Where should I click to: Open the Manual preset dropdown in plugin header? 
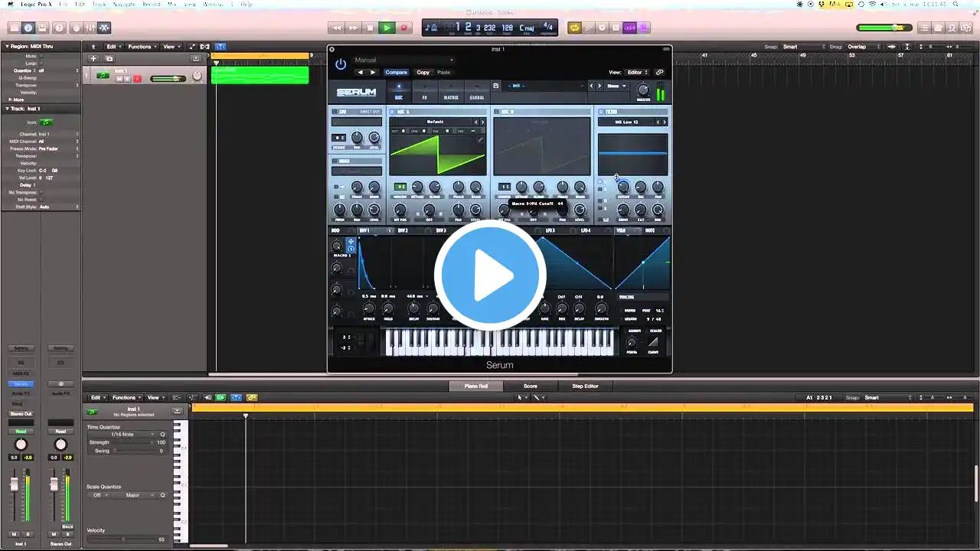pos(403,60)
